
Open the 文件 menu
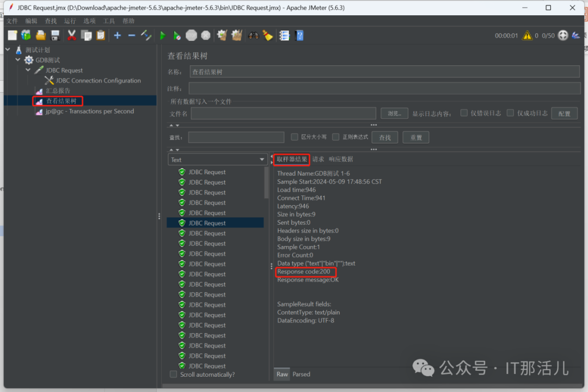tap(13, 21)
